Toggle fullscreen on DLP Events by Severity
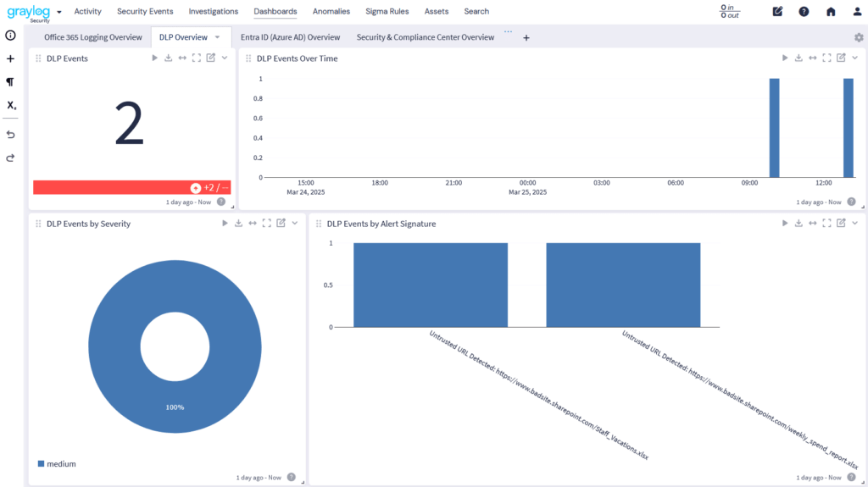The width and height of the screenshot is (868, 487). [266, 223]
